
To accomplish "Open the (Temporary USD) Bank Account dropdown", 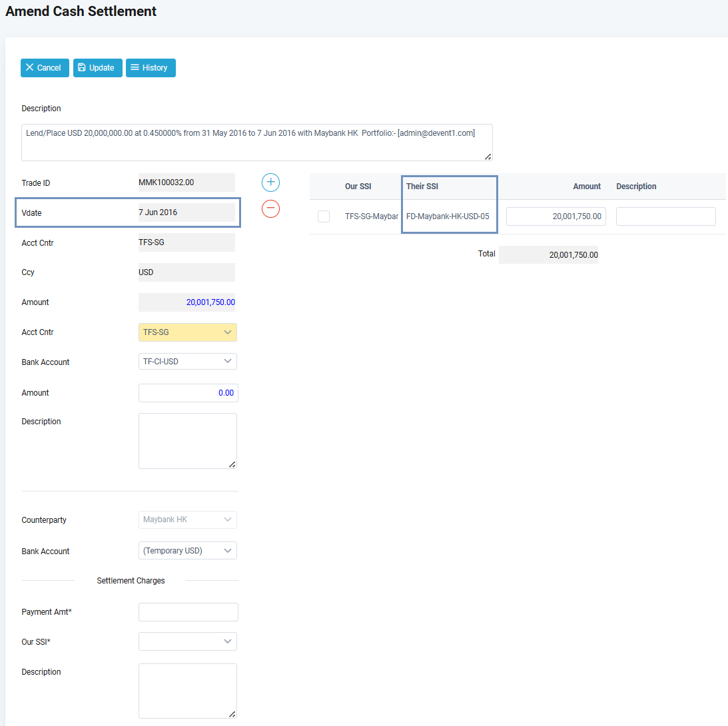I will (x=188, y=551).
